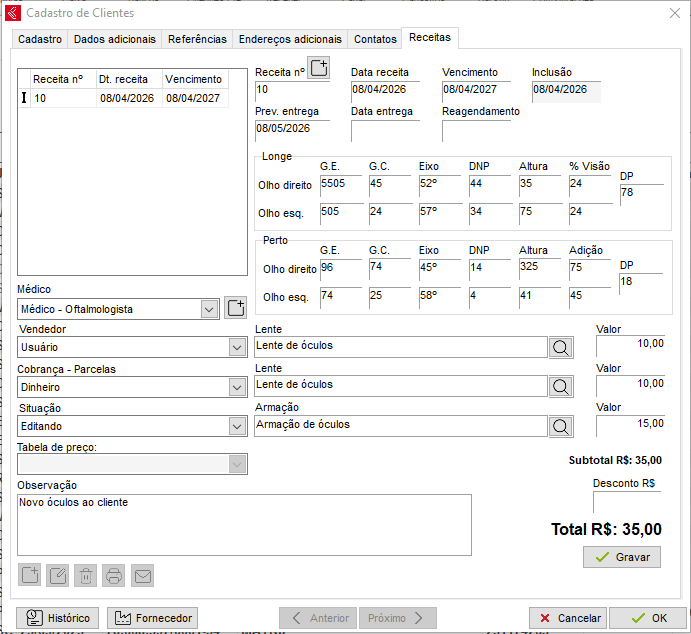The height and width of the screenshot is (634, 691).
Task: Click the email envelope icon below Observação
Action: pyautogui.click(x=143, y=575)
